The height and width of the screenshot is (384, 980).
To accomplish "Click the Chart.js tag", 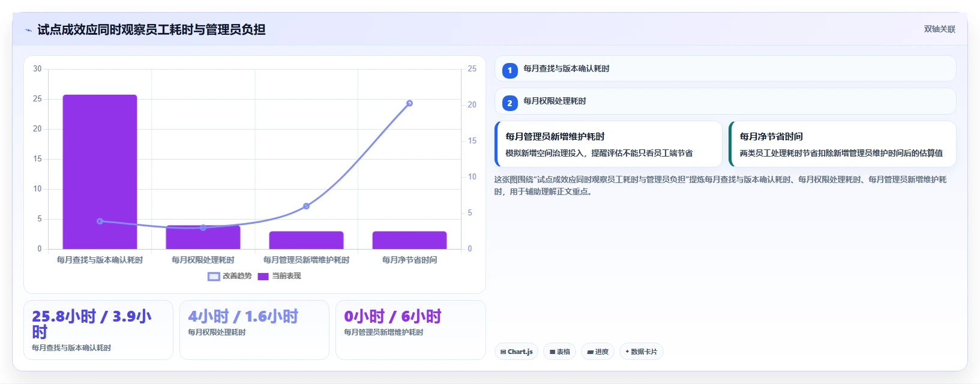I will (516, 352).
